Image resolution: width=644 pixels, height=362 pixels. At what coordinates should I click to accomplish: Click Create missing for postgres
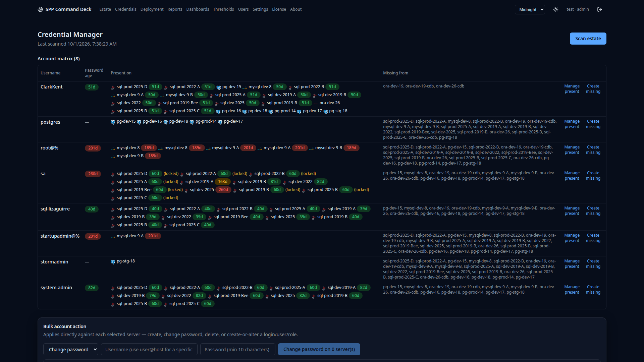pyautogui.click(x=593, y=124)
